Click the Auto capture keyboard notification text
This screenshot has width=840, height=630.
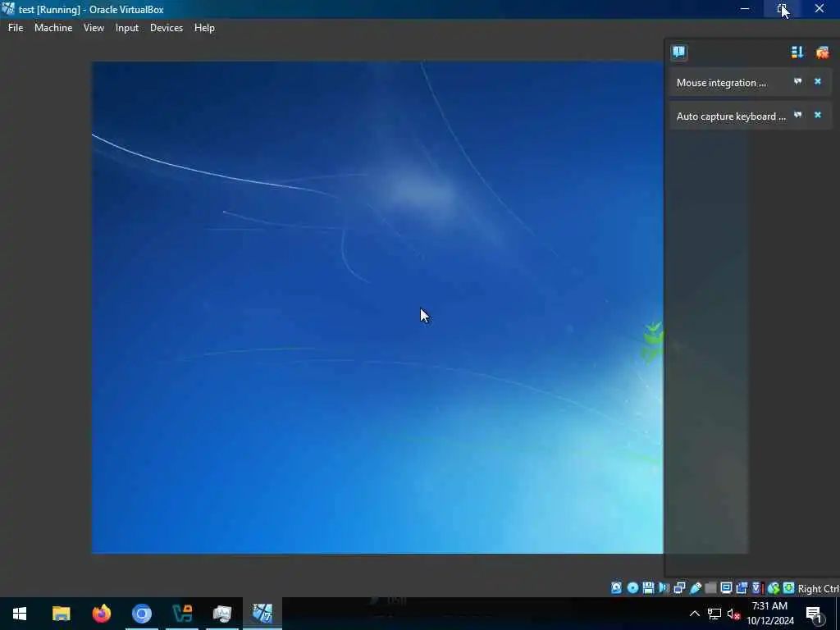(x=731, y=116)
